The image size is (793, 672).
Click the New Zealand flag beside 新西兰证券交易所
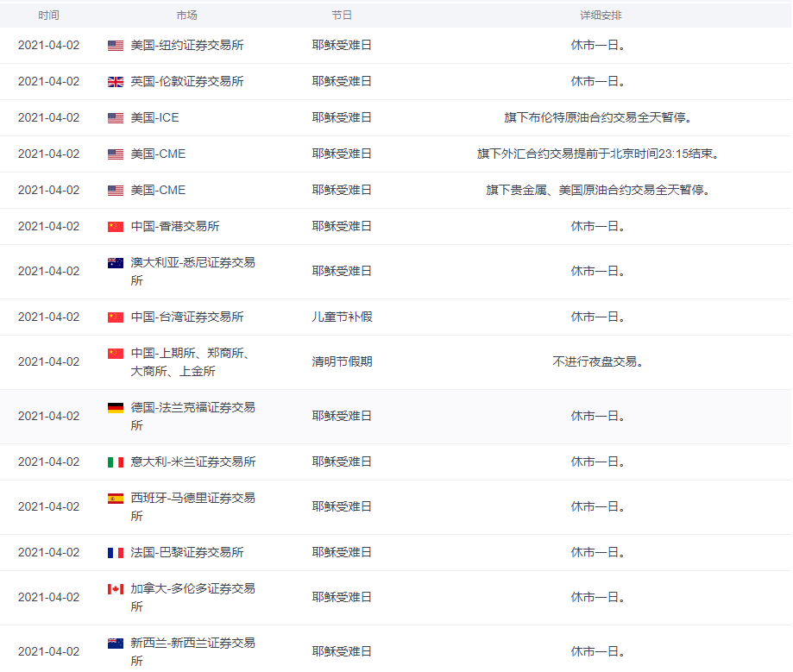click(116, 644)
